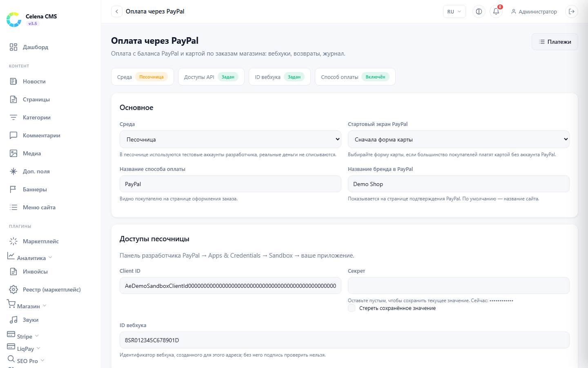Click the Инвойсы document icon
This screenshot has height=368, width=588.
point(13,272)
